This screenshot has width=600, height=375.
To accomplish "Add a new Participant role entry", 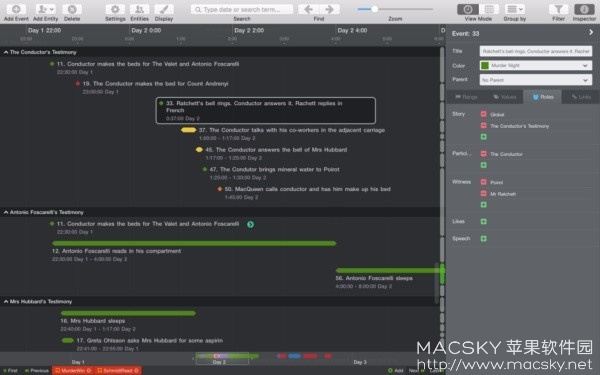I will (x=484, y=165).
